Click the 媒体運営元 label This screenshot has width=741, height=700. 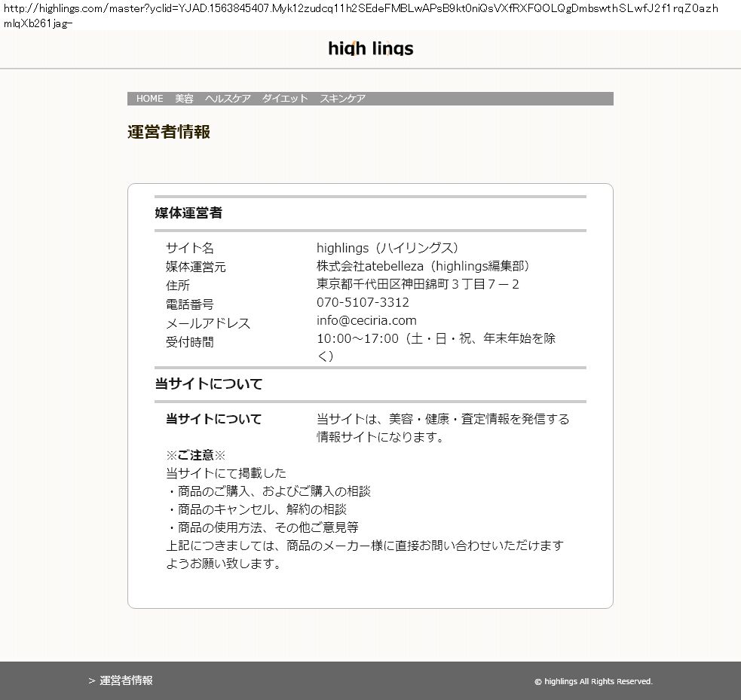tap(196, 267)
